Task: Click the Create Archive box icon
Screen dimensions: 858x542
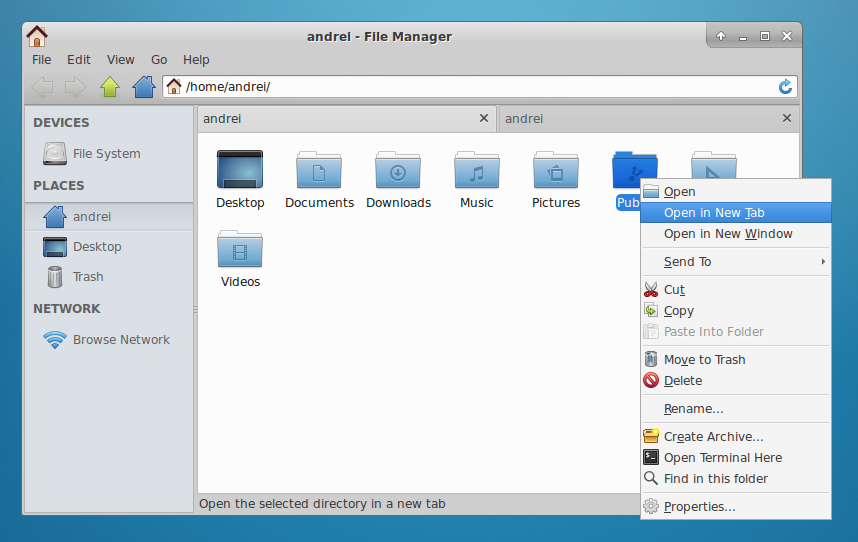Action: pos(651,436)
